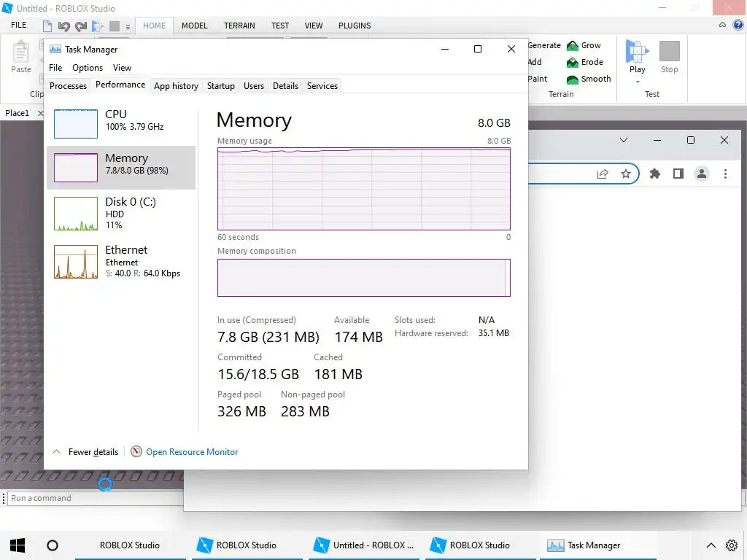This screenshot has width=747, height=560.
Task: Click the Paste clipboard icon
Action: [x=21, y=52]
